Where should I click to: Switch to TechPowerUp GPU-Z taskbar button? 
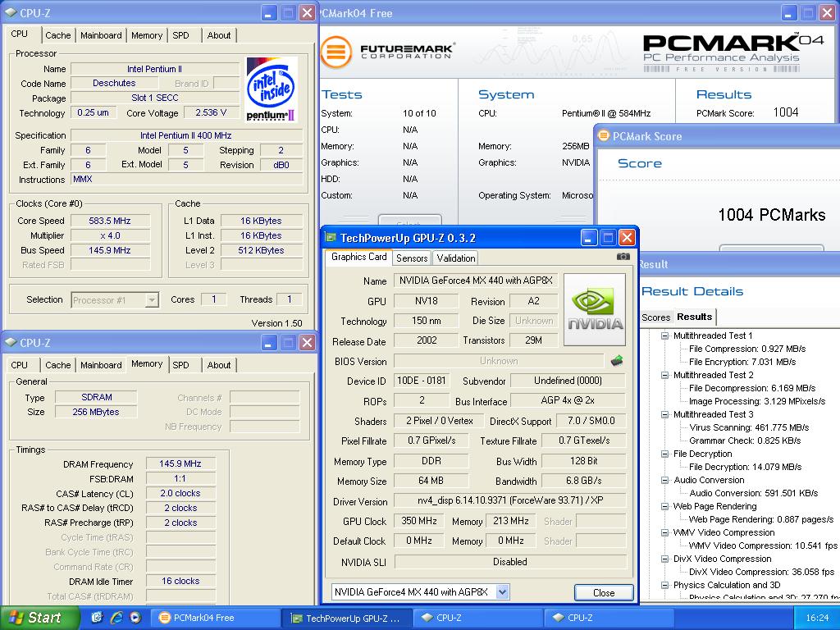coord(348,618)
